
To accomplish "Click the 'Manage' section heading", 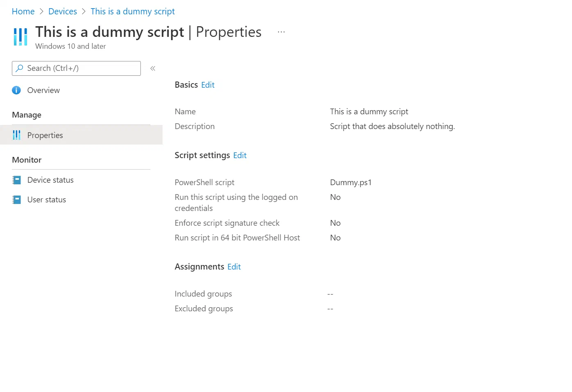I will 27,115.
